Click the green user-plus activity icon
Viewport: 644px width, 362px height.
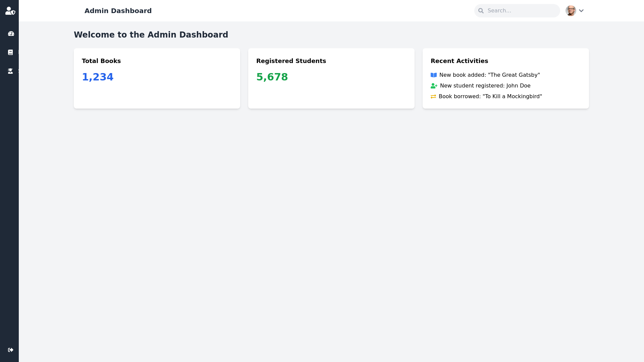pos(434,86)
